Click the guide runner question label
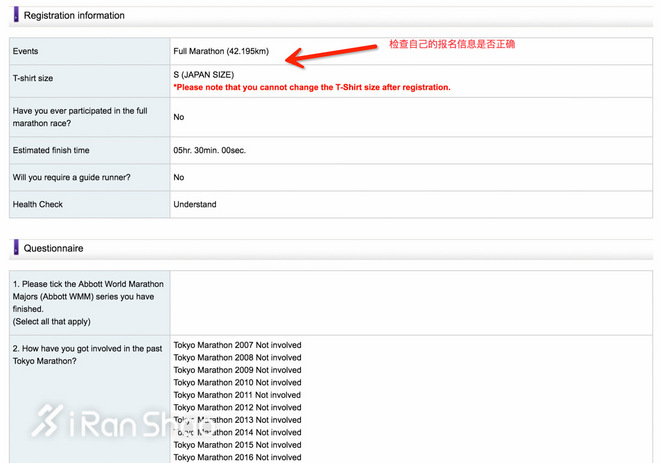660x463 pixels. 71,177
